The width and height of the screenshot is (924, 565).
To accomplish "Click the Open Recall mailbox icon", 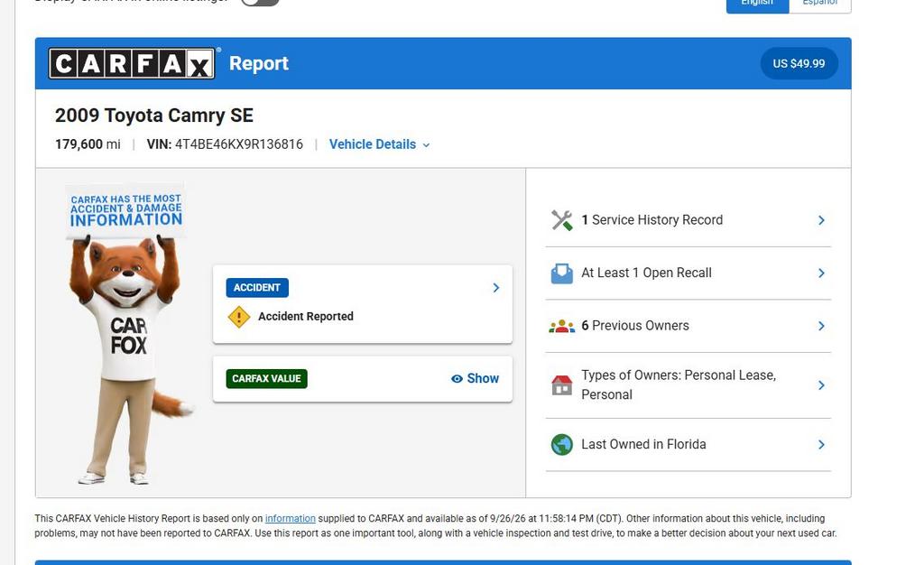I will [x=561, y=273].
